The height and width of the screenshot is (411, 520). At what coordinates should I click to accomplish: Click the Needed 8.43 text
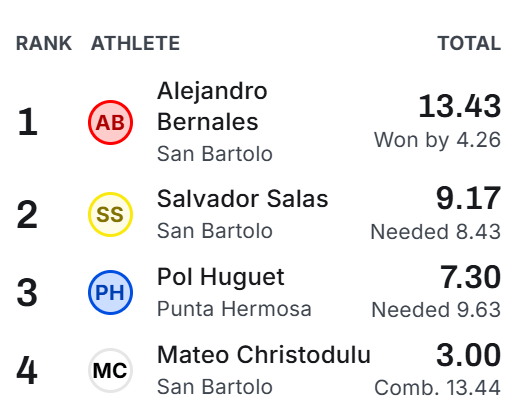(x=436, y=231)
